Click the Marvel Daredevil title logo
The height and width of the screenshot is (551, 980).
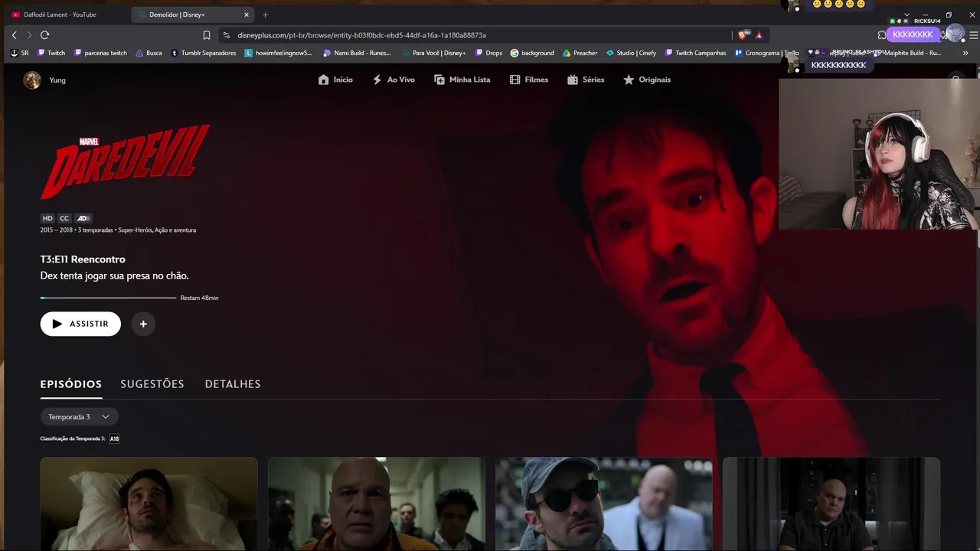point(125,162)
